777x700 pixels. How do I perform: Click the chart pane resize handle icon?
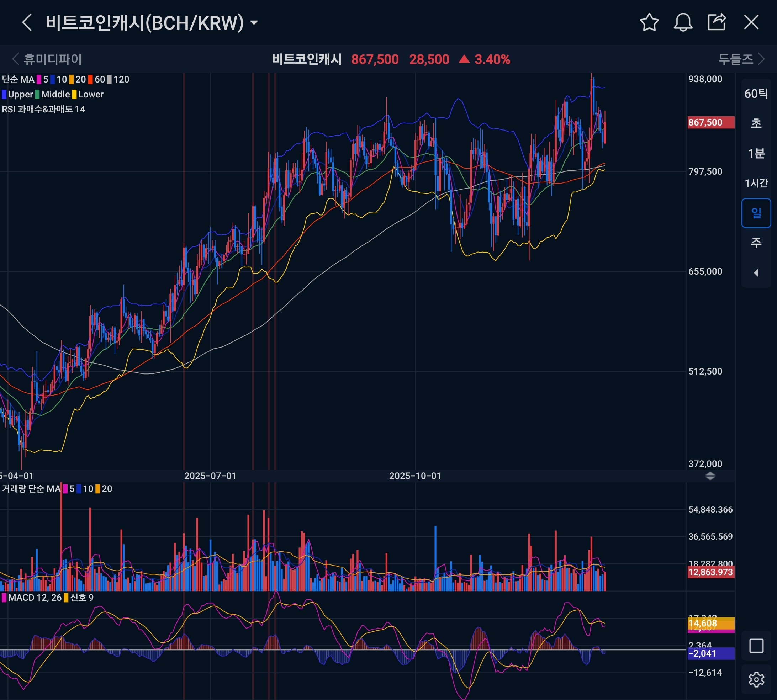tap(710, 476)
